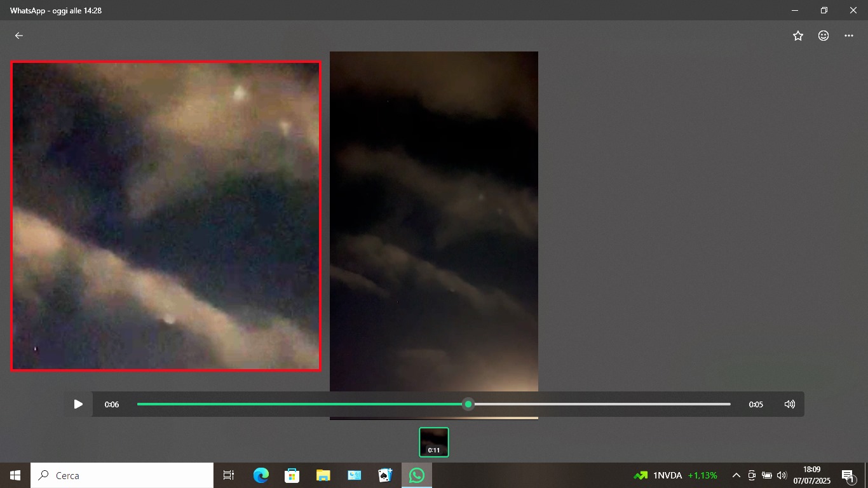
Task: Click the 0:05 remaining time label
Action: [x=756, y=405]
